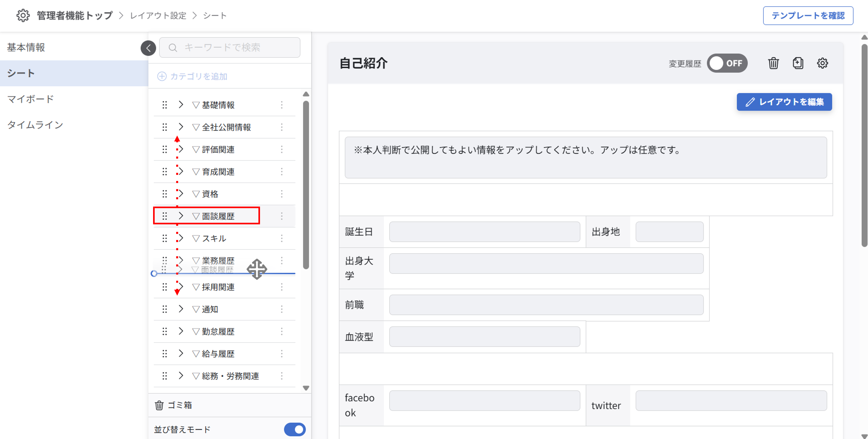Expand the 資格 category

tap(181, 194)
